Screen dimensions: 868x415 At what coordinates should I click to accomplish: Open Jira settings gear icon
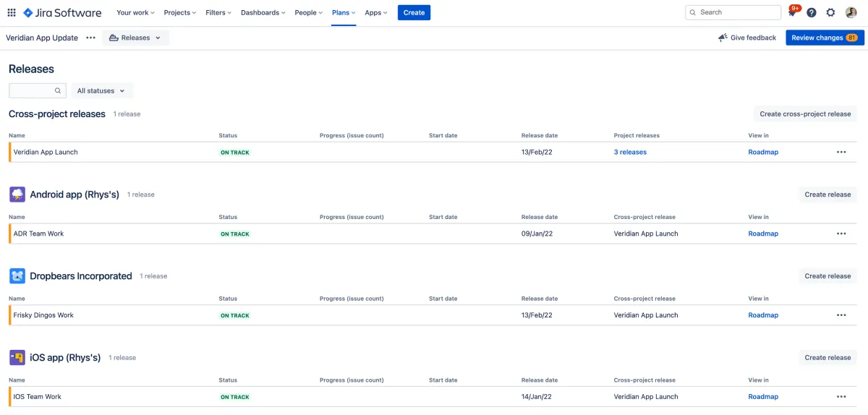pyautogui.click(x=831, y=12)
